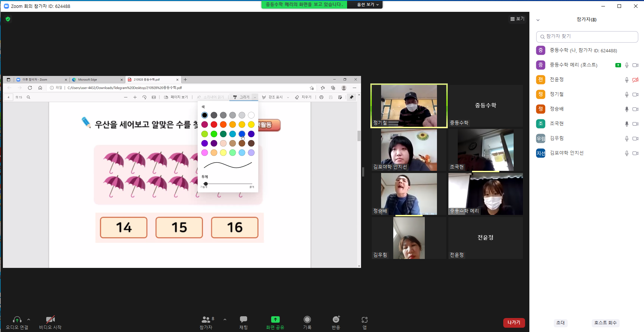The width and height of the screenshot is (644, 332).
Task: Click the Edge refresh icon
Action: click(x=30, y=88)
